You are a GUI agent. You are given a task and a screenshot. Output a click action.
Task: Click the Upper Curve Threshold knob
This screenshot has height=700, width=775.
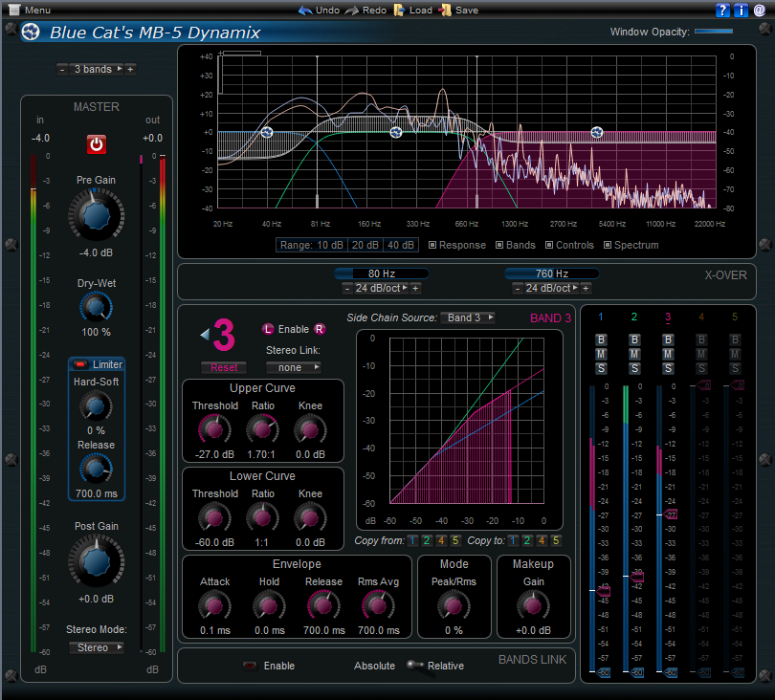(214, 429)
